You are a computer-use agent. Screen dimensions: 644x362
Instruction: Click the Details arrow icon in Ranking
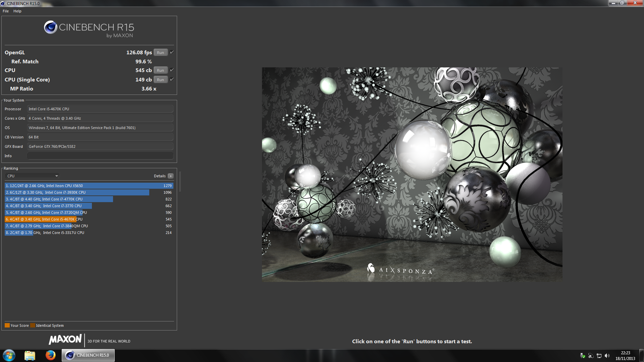tap(171, 176)
